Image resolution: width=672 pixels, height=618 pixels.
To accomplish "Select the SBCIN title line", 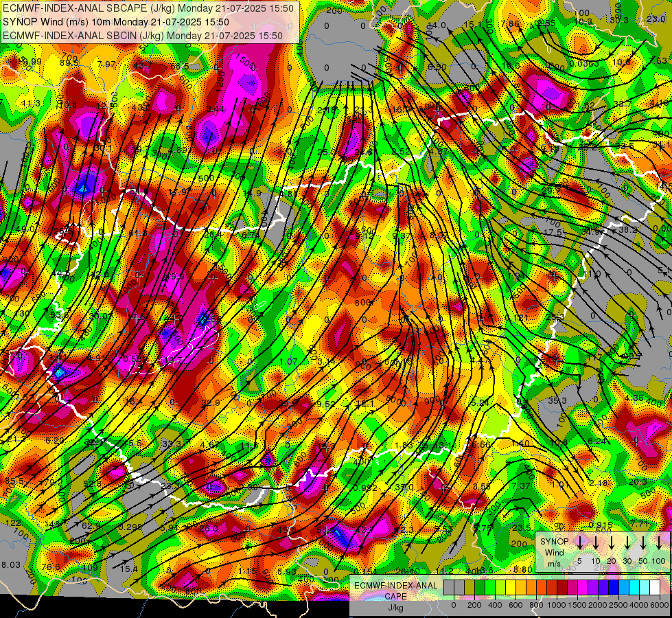I will point(143,36).
